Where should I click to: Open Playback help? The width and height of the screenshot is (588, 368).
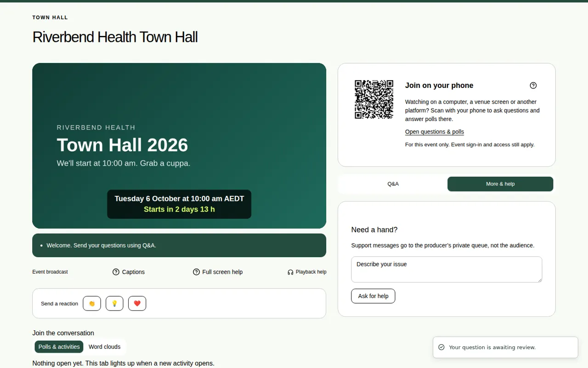307,272
